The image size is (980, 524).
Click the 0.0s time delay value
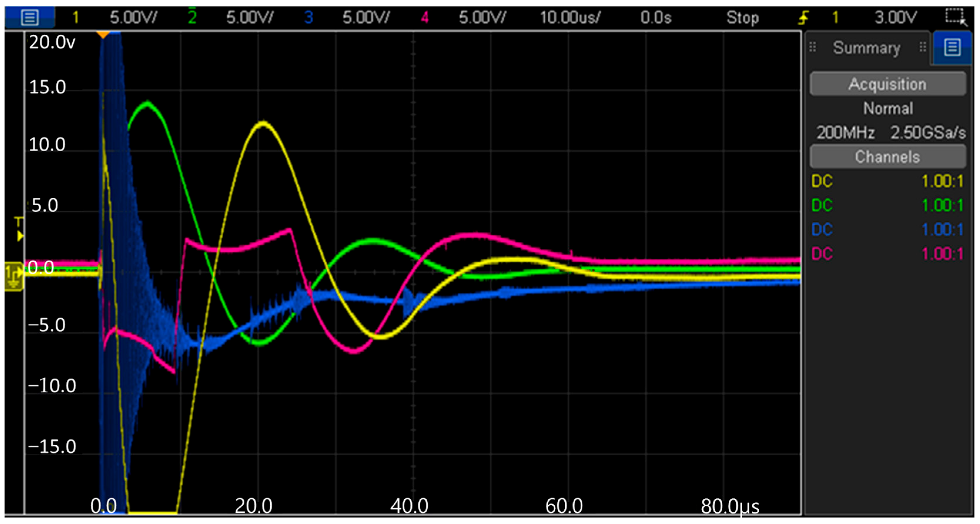656,18
